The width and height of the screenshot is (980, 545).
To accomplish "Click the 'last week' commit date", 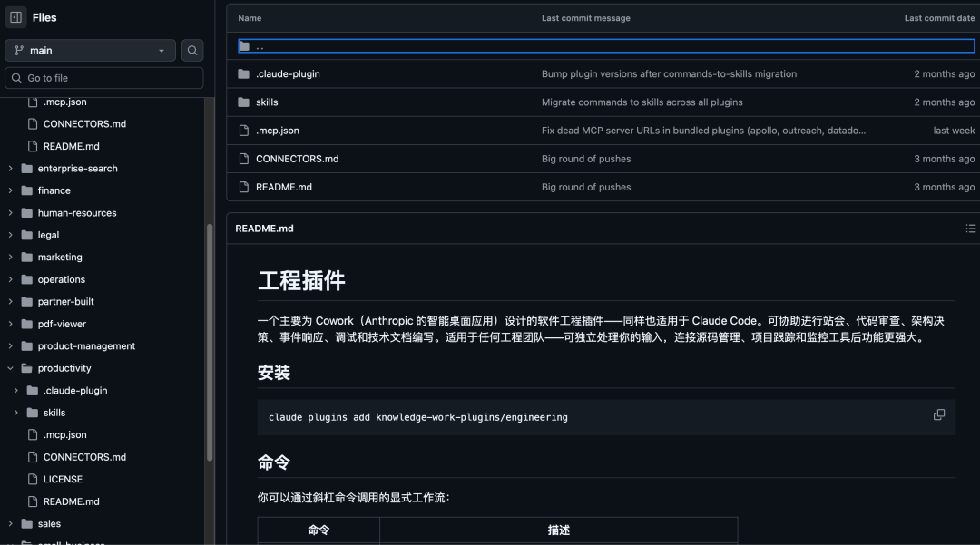I will [954, 131].
